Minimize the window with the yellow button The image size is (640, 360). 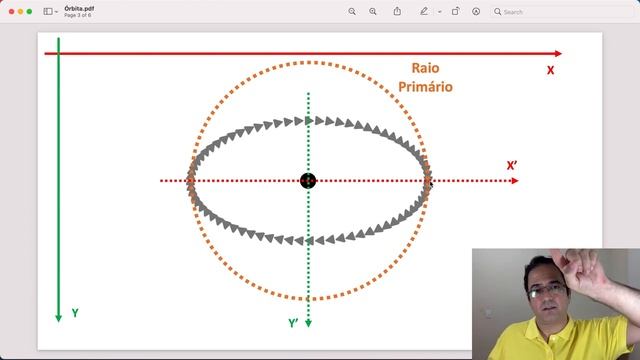click(x=20, y=11)
